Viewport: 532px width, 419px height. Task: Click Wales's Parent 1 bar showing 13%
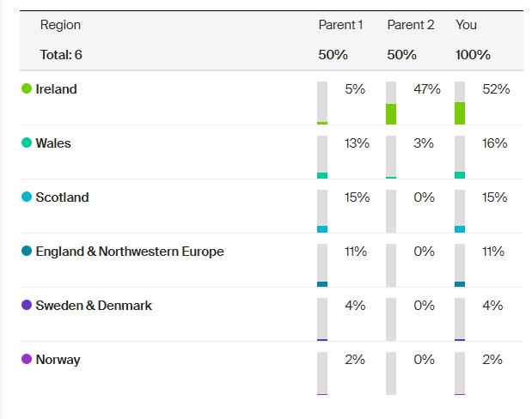(322, 157)
